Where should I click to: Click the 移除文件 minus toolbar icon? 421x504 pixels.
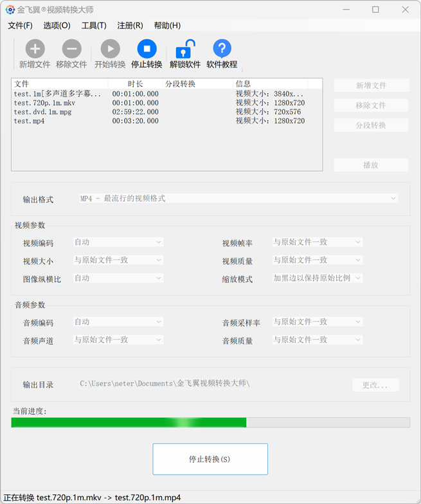point(72,49)
